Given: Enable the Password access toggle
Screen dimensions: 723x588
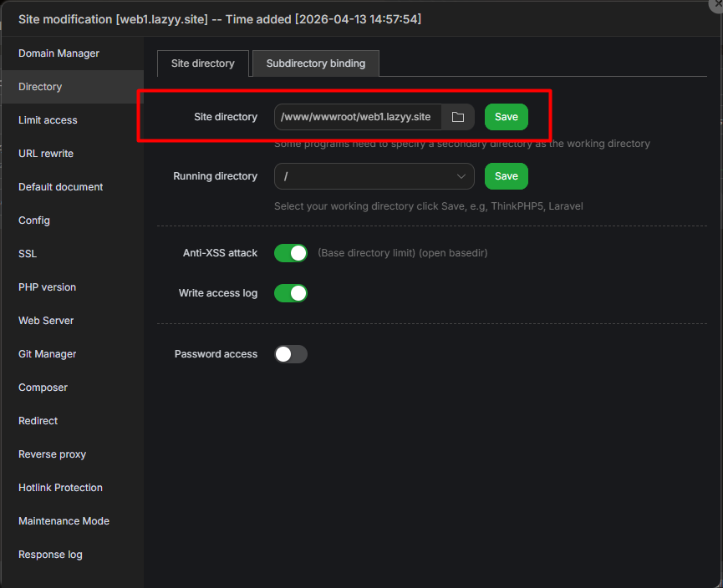Looking at the screenshot, I should [291, 354].
